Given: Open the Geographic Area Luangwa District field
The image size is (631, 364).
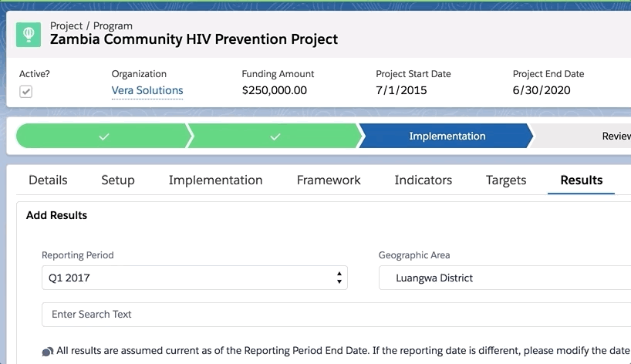Looking at the screenshot, I should pos(504,278).
